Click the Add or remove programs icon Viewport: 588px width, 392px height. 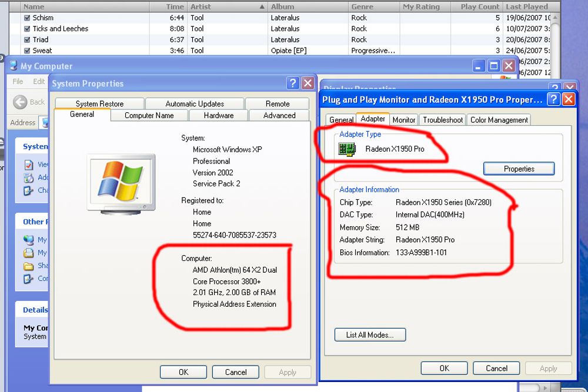point(28,177)
